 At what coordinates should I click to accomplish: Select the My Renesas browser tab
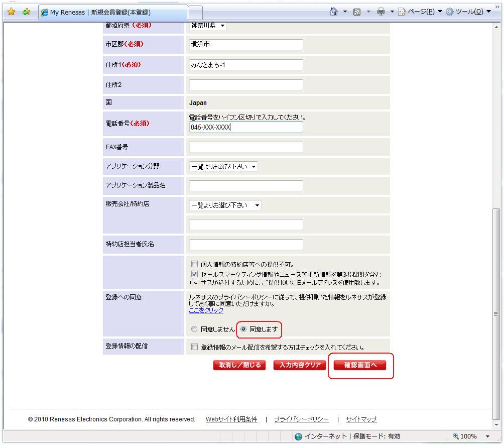tap(113, 13)
